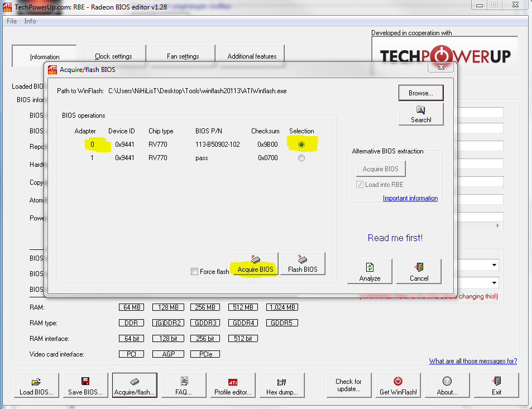Click checksum value 0x0700
This screenshot has height=409, width=532.
(268, 158)
